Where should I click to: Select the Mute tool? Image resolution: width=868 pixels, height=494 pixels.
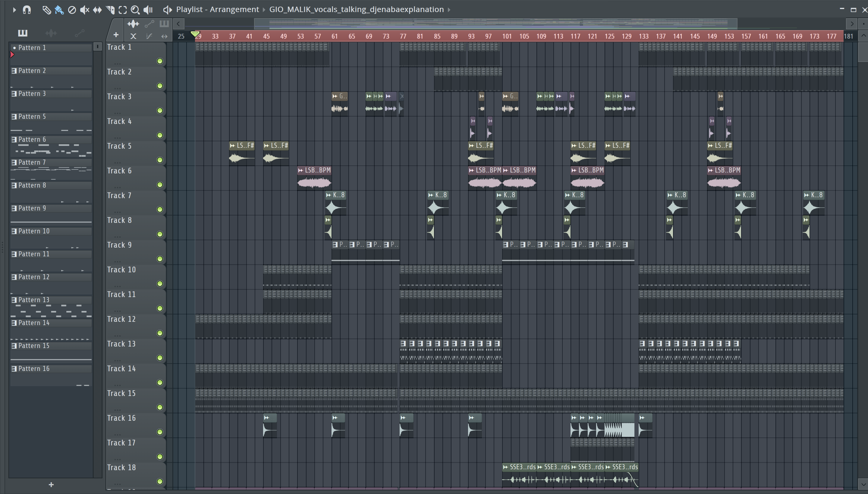click(x=84, y=10)
